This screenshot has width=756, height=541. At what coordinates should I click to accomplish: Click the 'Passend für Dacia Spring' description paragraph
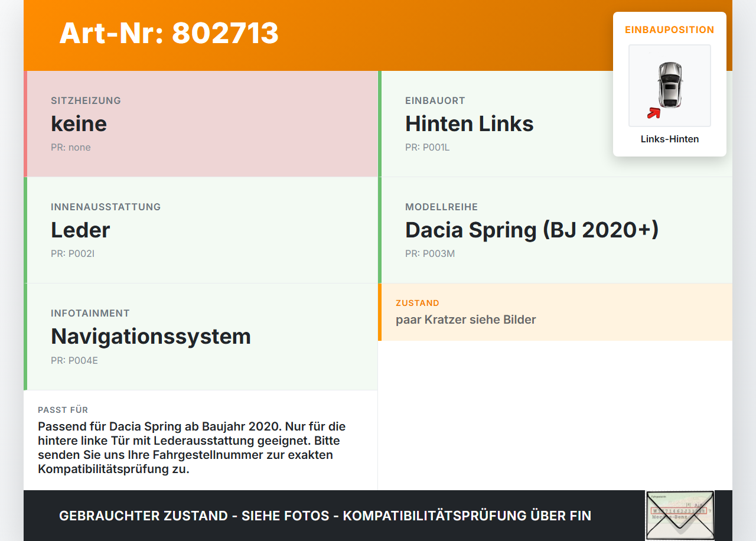click(x=192, y=448)
